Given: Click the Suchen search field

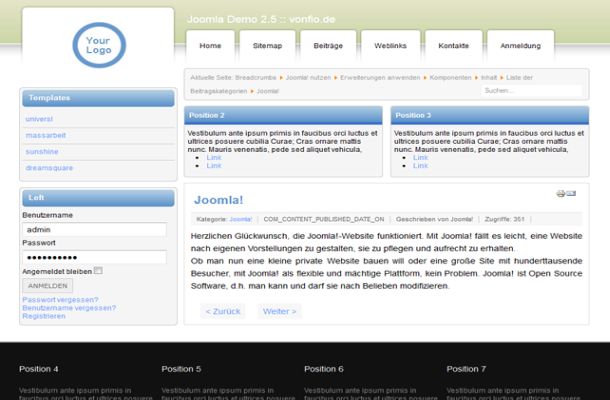Looking at the screenshot, I should pyautogui.click(x=531, y=91).
